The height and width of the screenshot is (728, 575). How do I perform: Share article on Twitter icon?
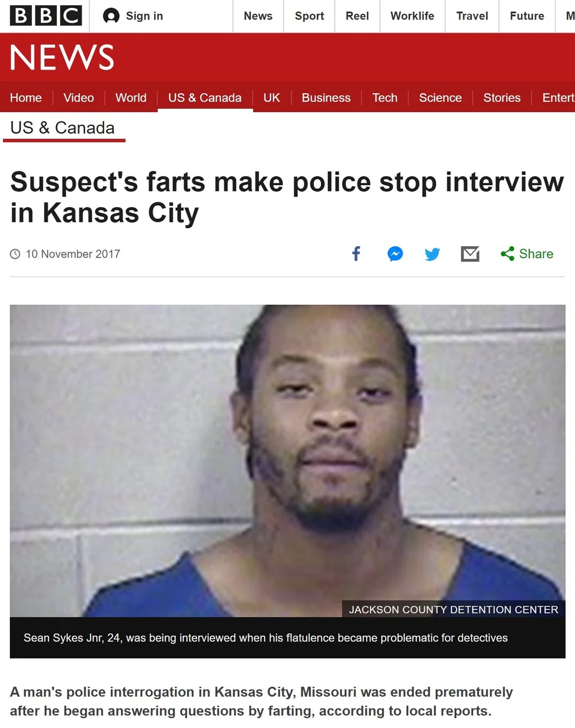(432, 254)
